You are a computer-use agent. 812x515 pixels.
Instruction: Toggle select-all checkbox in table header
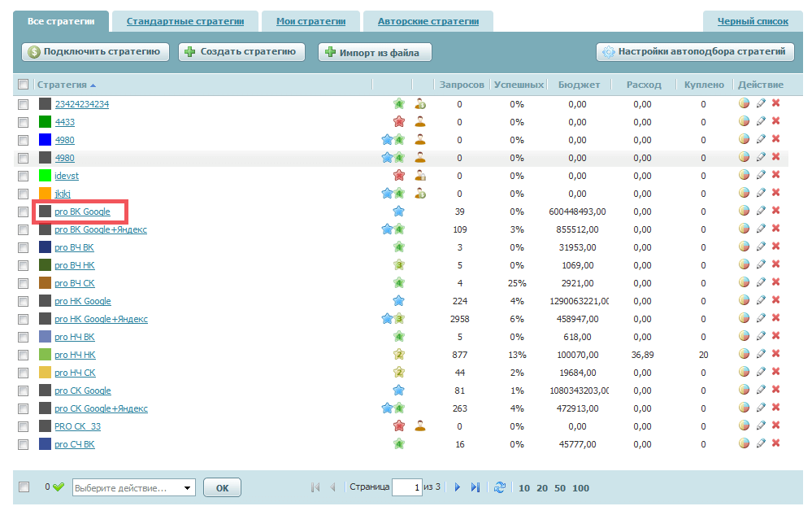tap(24, 85)
